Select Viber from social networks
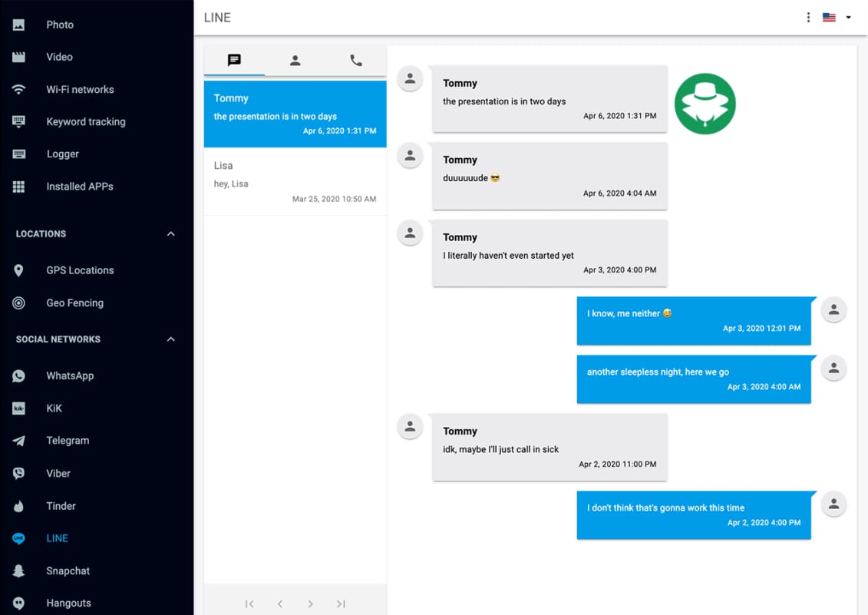 58,473
